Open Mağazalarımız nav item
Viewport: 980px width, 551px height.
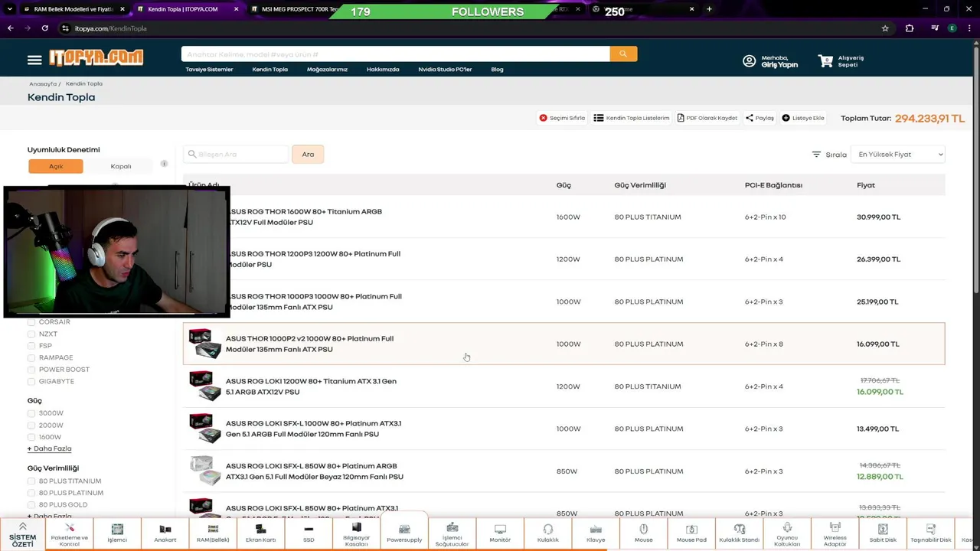[x=327, y=70]
